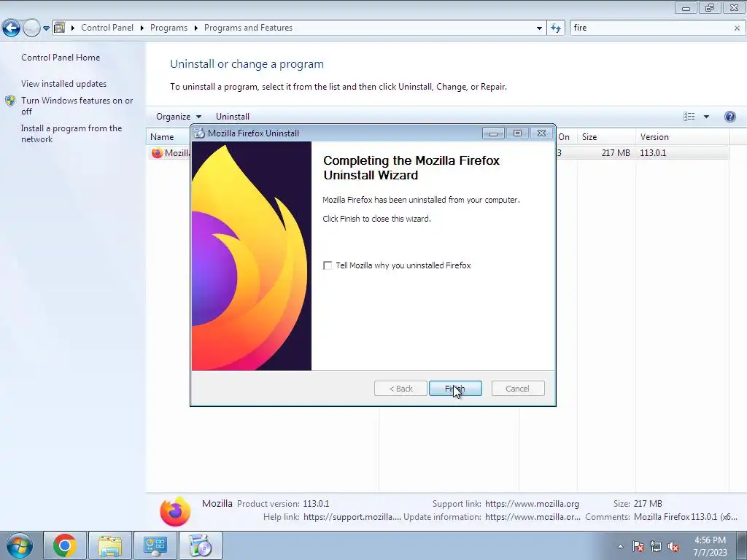Clear the search box with X

737,28
